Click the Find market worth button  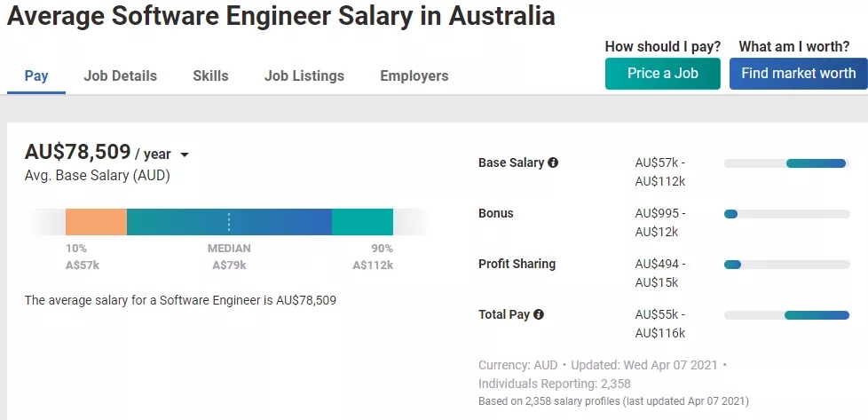click(x=798, y=74)
